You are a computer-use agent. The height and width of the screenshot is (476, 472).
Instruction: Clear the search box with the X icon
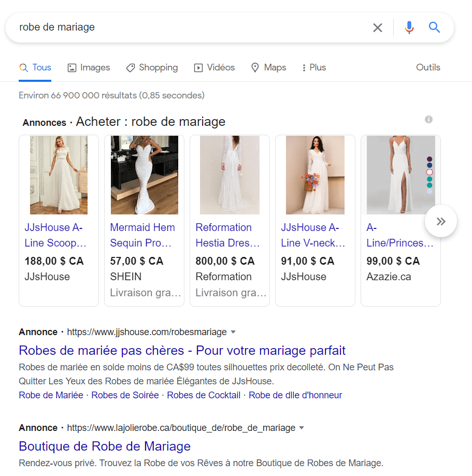pyautogui.click(x=378, y=27)
